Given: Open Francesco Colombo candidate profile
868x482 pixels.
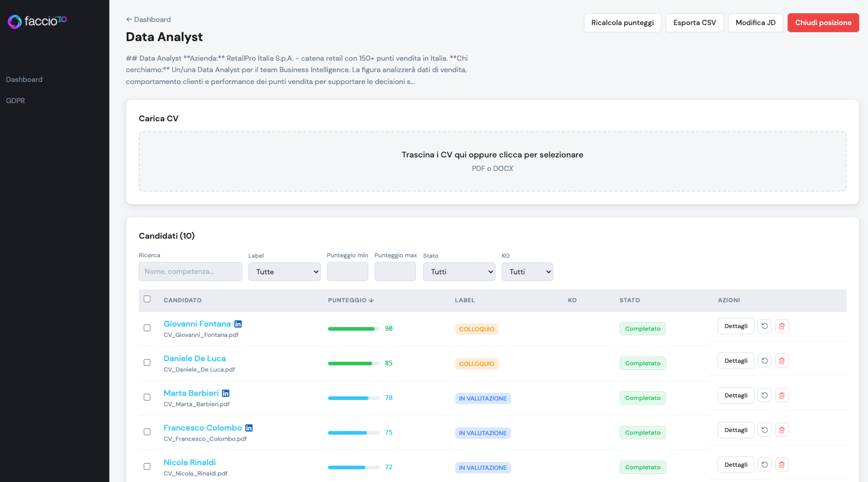Looking at the screenshot, I should tap(203, 428).
